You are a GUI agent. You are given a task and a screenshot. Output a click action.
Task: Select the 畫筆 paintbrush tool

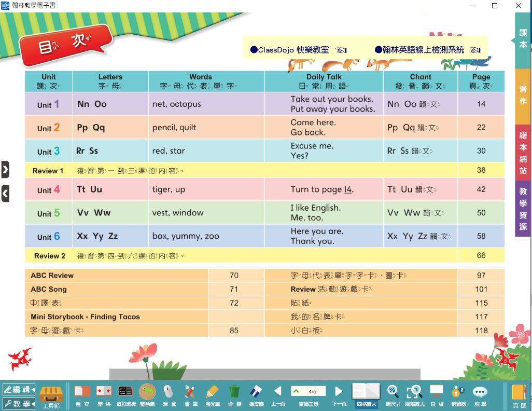click(x=190, y=396)
